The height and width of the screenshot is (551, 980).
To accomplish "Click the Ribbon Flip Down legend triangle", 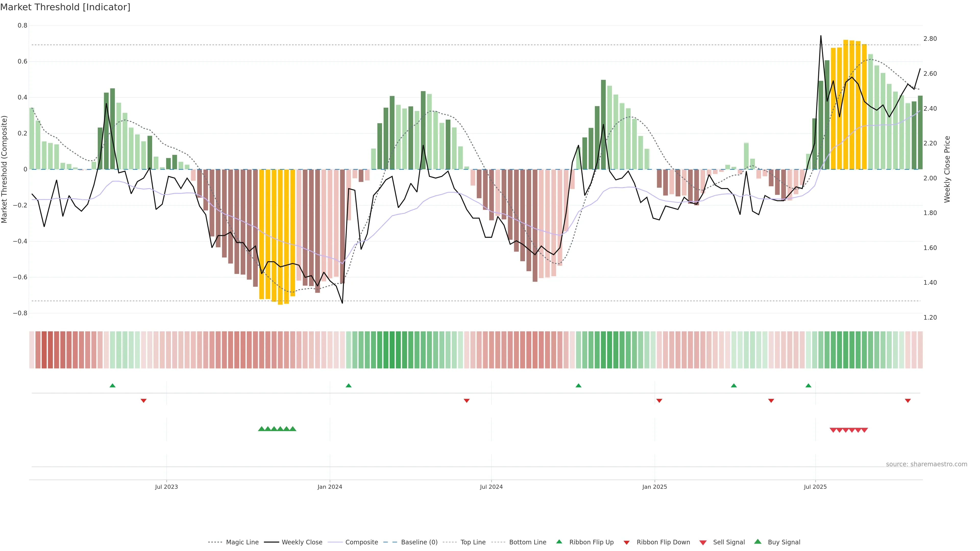I will pos(627,543).
